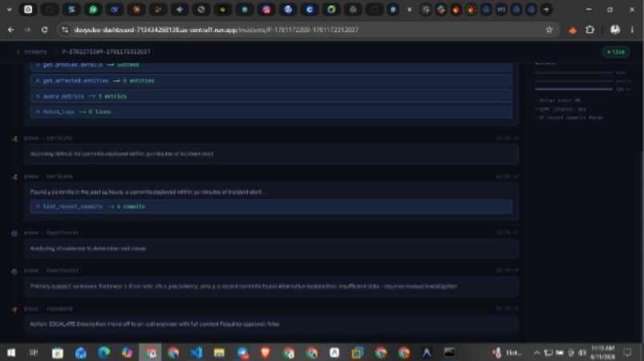Screen dimensions: 644x361
Task: Open the Windows Start menu
Action: (11, 352)
